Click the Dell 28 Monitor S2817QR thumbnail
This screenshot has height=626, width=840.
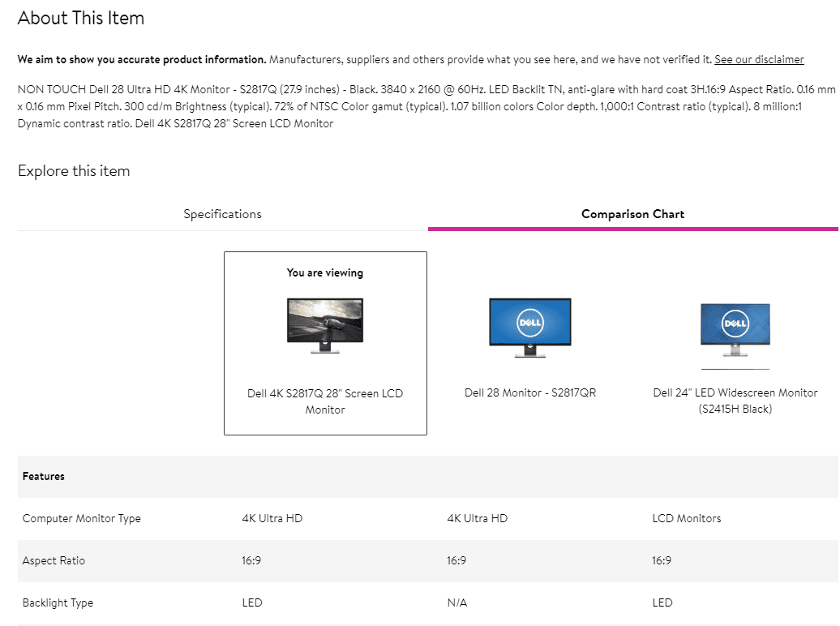529,328
